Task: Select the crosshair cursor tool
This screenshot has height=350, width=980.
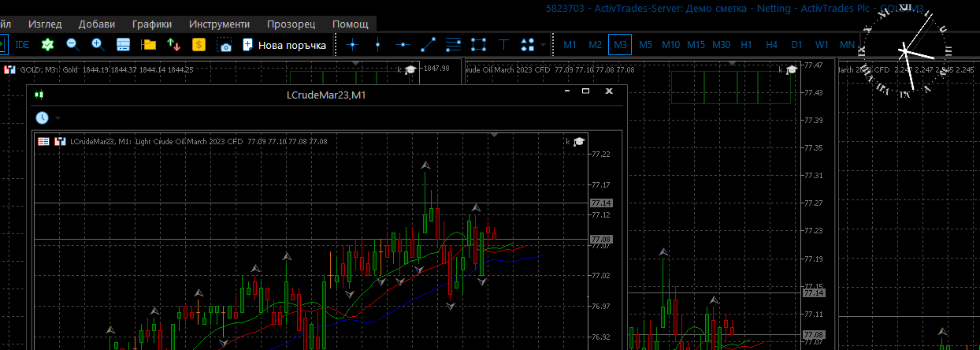Action: click(x=352, y=45)
